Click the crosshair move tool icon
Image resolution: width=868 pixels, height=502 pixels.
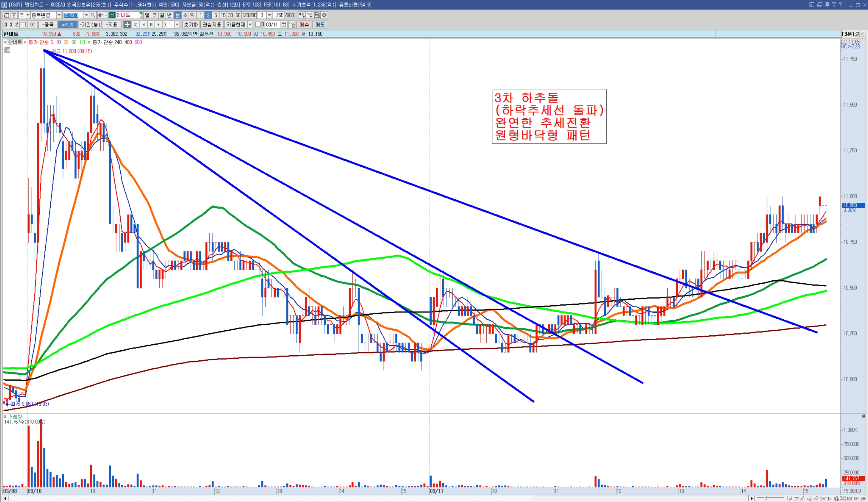click(x=127, y=24)
